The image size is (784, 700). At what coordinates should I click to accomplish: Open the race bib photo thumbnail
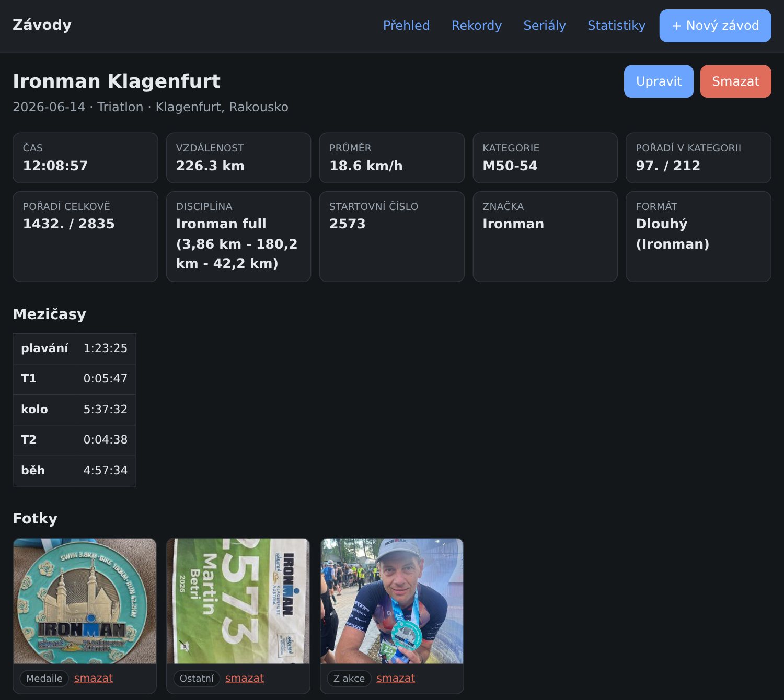[238, 601]
